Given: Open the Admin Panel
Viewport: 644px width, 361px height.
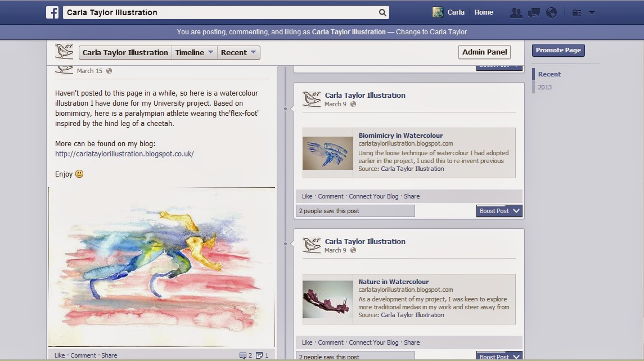Looking at the screenshot, I should [484, 52].
